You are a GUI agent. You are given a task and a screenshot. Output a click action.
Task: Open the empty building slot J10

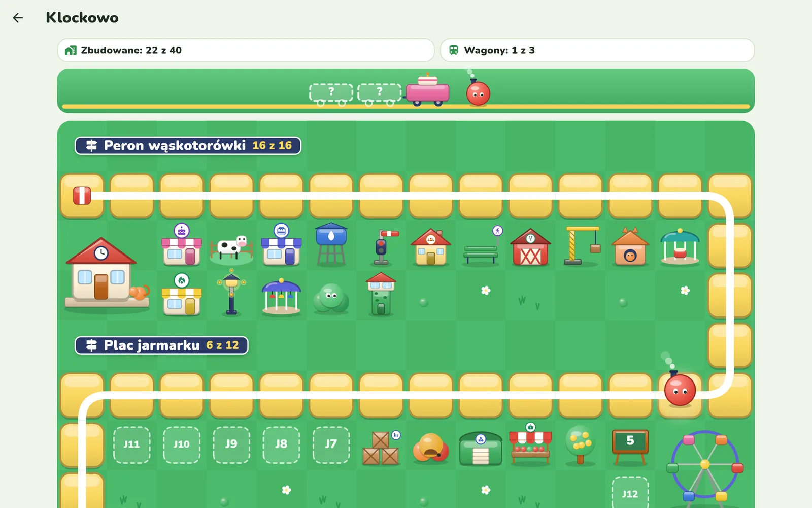(x=182, y=444)
